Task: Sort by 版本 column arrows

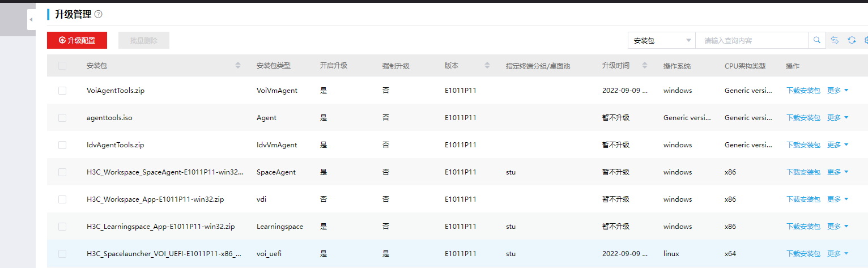Action: 487,66
